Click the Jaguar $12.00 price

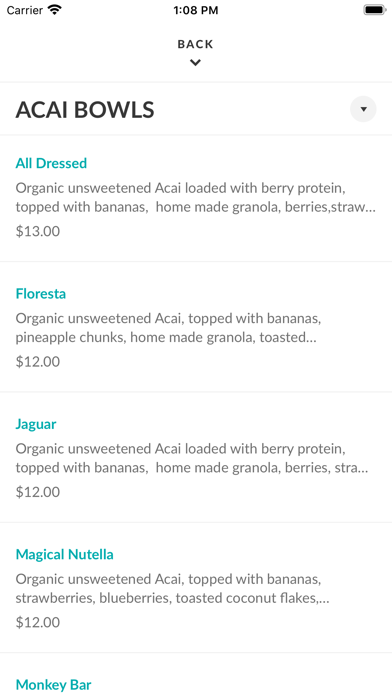38,492
